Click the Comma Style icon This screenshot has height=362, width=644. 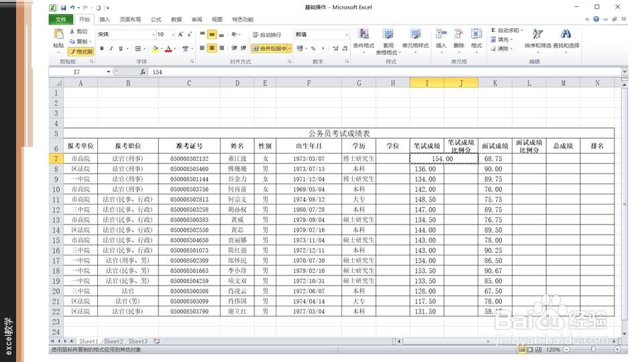(323, 48)
